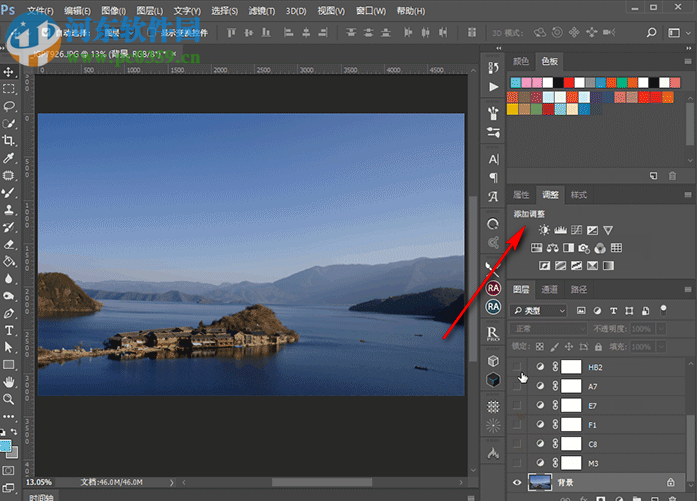Choose the Hand tool
This screenshot has height=501, width=697.
[x=9, y=381]
